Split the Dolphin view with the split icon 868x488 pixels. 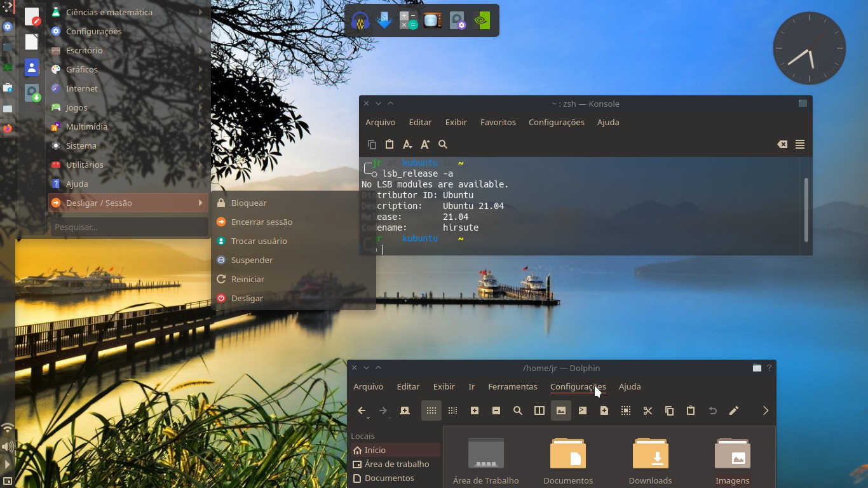[x=539, y=410]
